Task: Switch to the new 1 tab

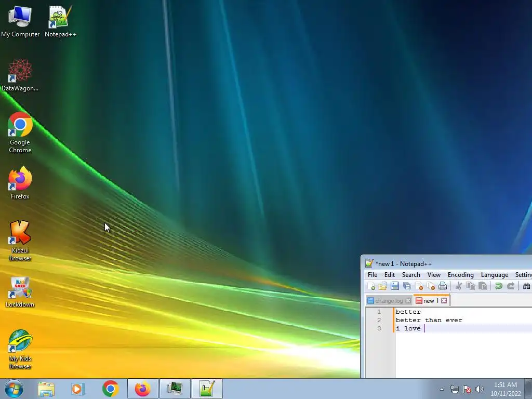Action: click(431, 301)
